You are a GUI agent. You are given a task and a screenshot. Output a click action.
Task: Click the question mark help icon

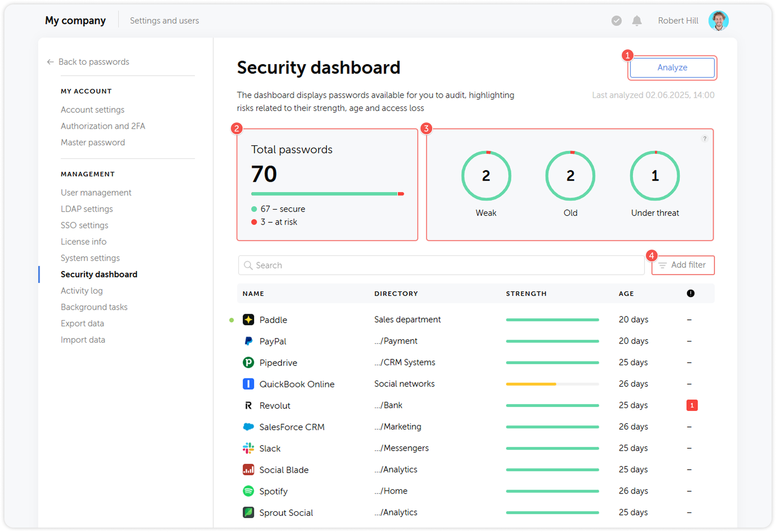[705, 138]
